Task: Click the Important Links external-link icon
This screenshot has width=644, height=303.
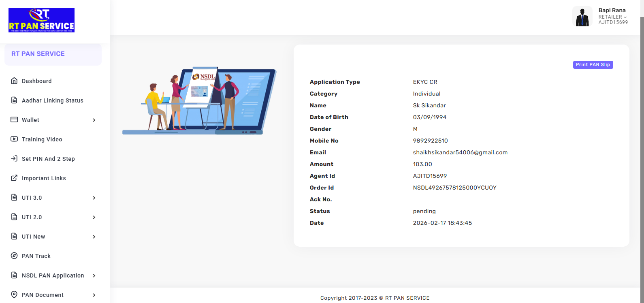Action: click(x=14, y=178)
